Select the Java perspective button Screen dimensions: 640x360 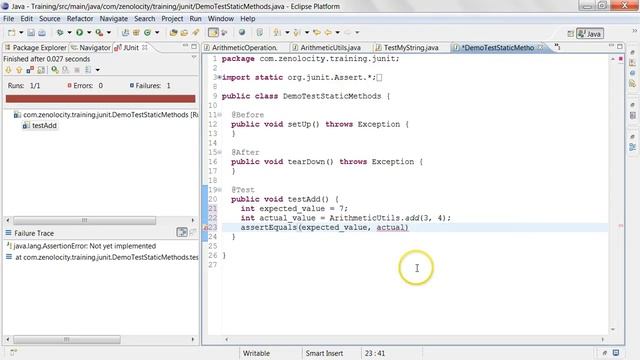click(x=590, y=33)
